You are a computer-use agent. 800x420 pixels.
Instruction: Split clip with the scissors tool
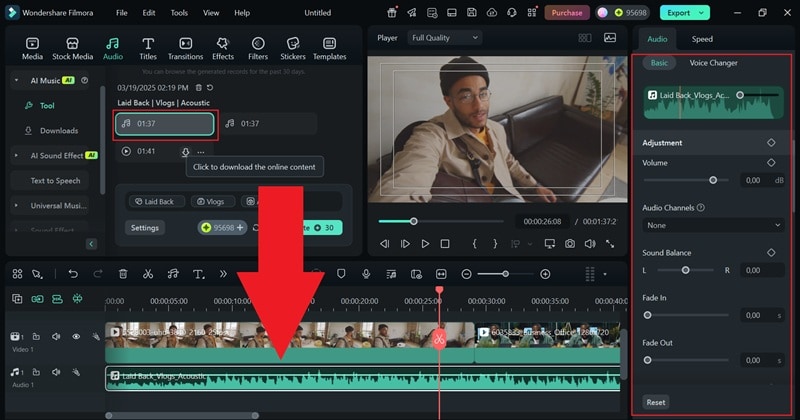coord(148,274)
